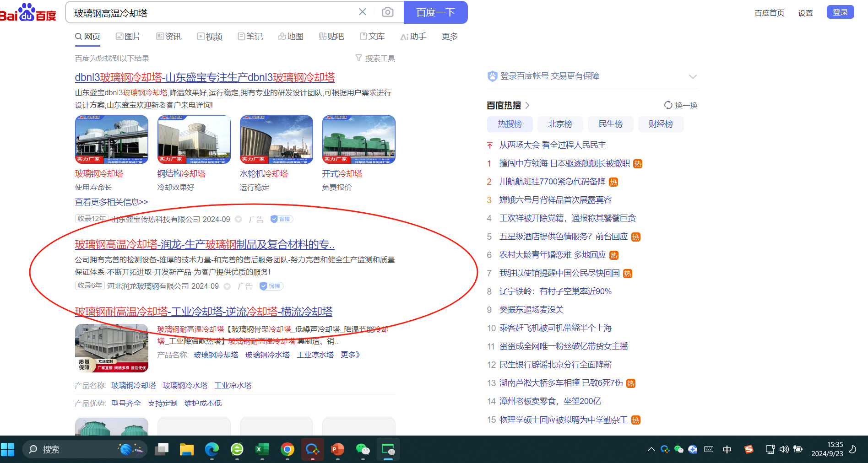The width and height of the screenshot is (868, 463).
Task: Toggle the 中 input method indicator
Action: (727, 449)
